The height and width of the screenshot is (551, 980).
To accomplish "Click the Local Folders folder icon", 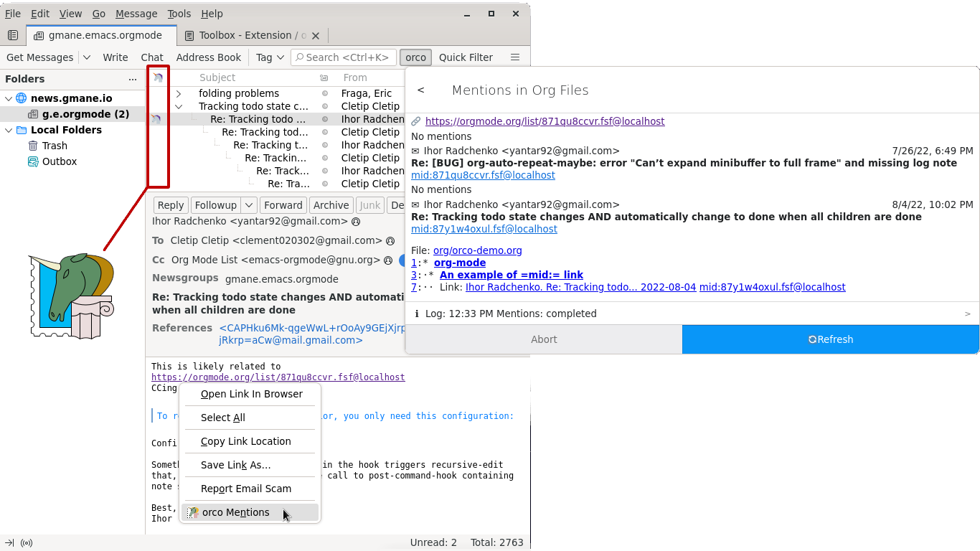I will click(21, 130).
